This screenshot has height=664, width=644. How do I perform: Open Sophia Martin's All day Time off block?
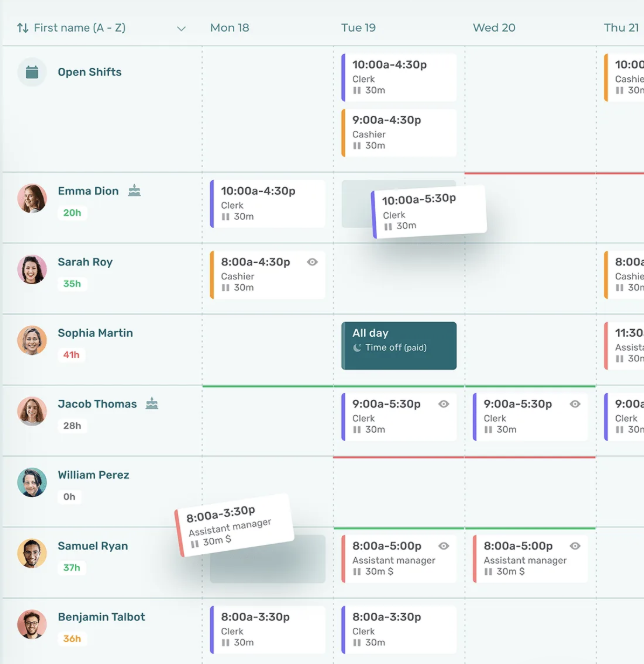click(x=399, y=346)
